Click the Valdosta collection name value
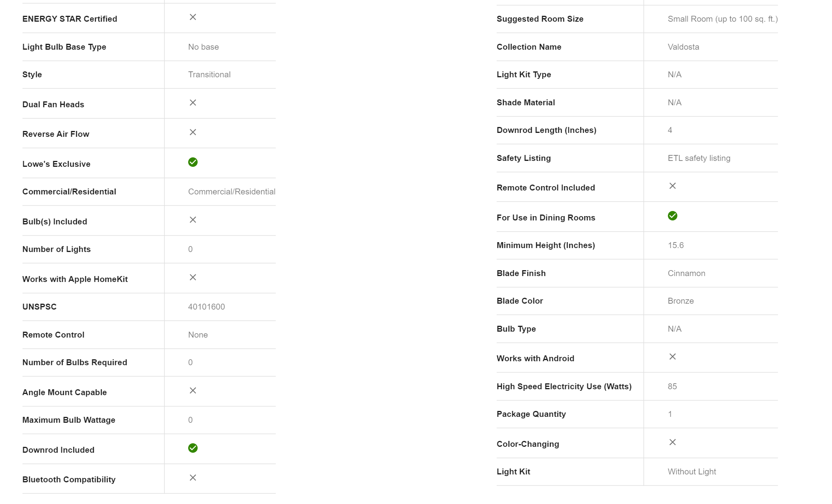This screenshot has width=832, height=504. [x=683, y=47]
